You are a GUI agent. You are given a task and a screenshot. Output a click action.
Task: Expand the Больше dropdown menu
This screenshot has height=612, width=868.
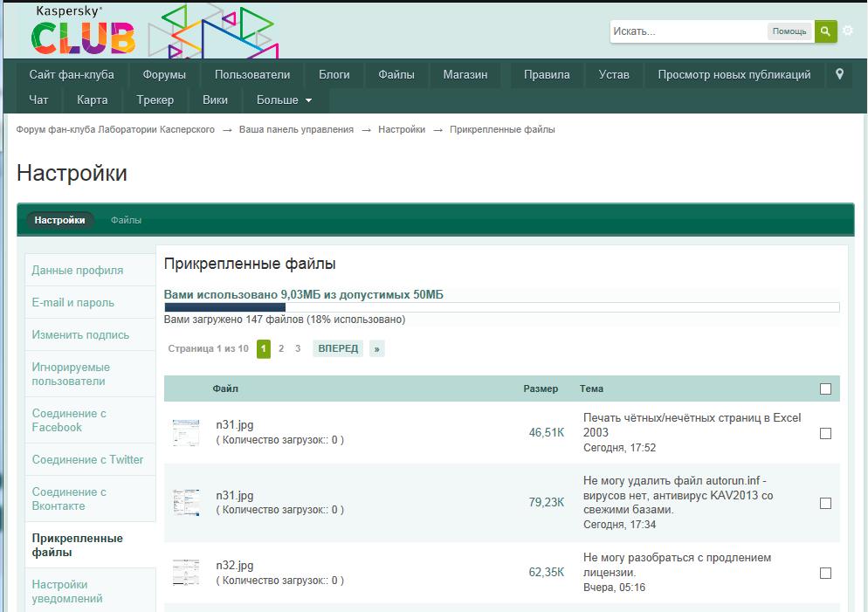284,100
